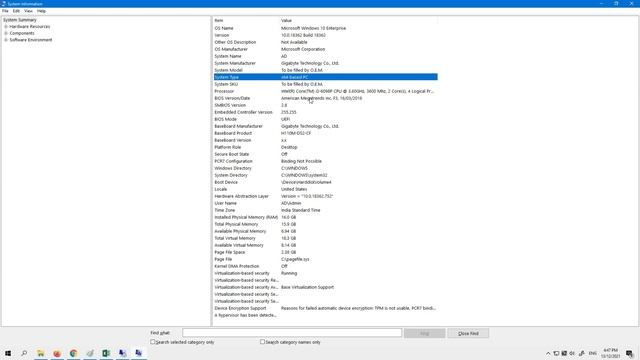Screen dimensions: 640x360
Task: Open File Explorer from the taskbar
Action: tap(40, 353)
